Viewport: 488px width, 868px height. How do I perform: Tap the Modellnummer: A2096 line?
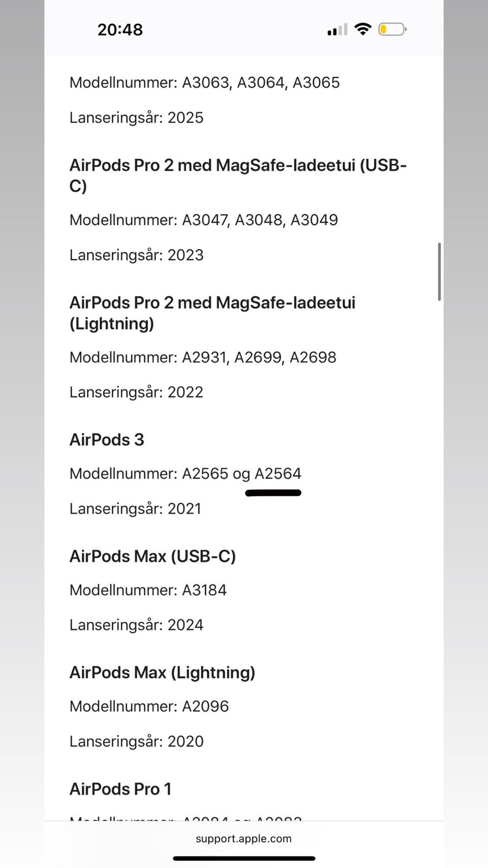pos(149,706)
